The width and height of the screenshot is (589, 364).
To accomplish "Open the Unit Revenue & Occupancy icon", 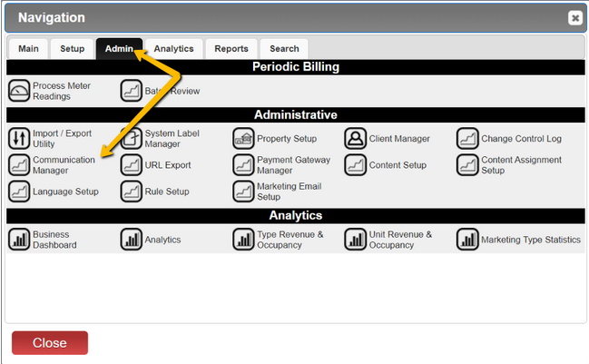I will [356, 240].
